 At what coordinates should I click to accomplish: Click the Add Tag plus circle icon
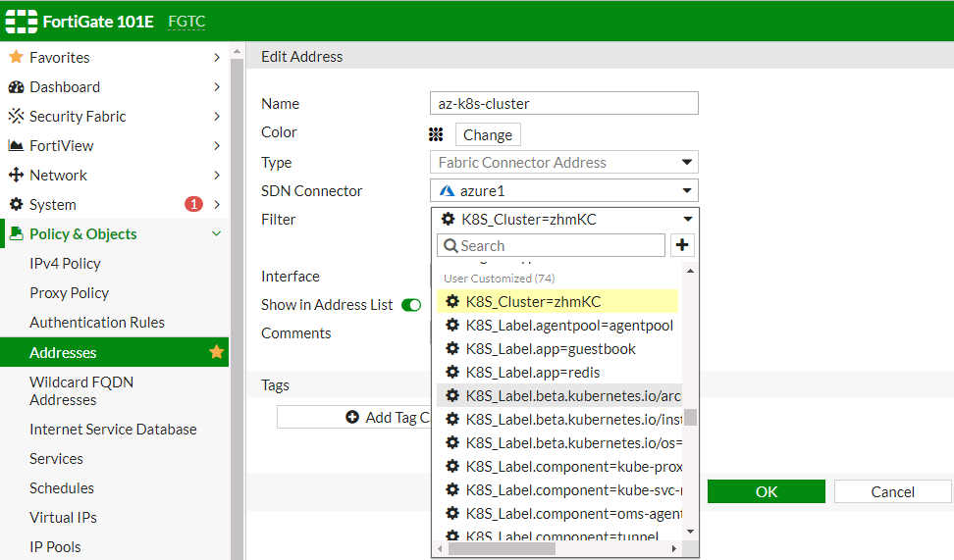tap(352, 417)
